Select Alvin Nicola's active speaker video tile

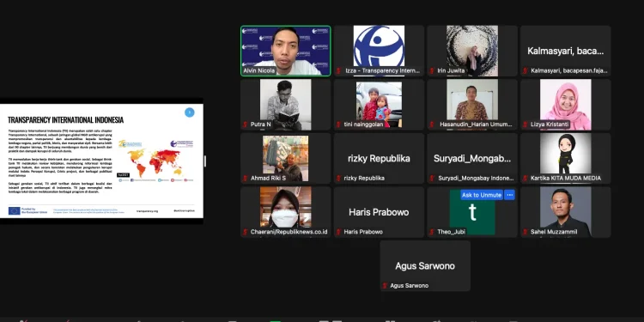point(285,51)
